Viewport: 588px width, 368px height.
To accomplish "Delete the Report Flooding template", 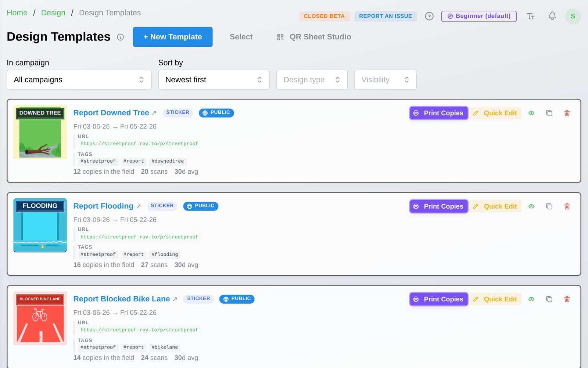I will [x=567, y=206].
